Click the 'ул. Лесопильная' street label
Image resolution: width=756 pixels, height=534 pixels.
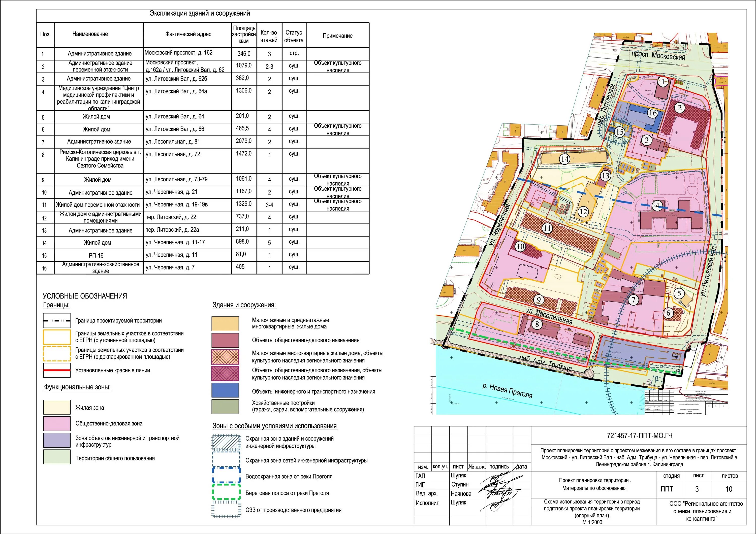point(549,316)
